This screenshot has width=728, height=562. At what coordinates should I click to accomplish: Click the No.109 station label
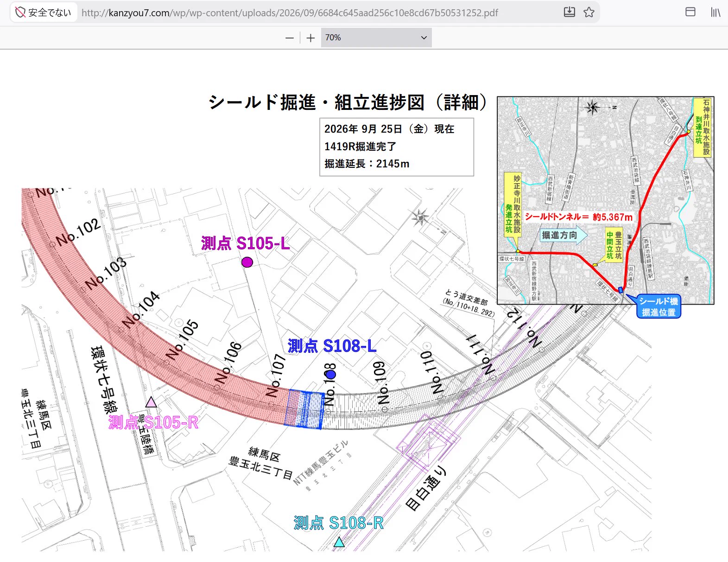coord(381,383)
